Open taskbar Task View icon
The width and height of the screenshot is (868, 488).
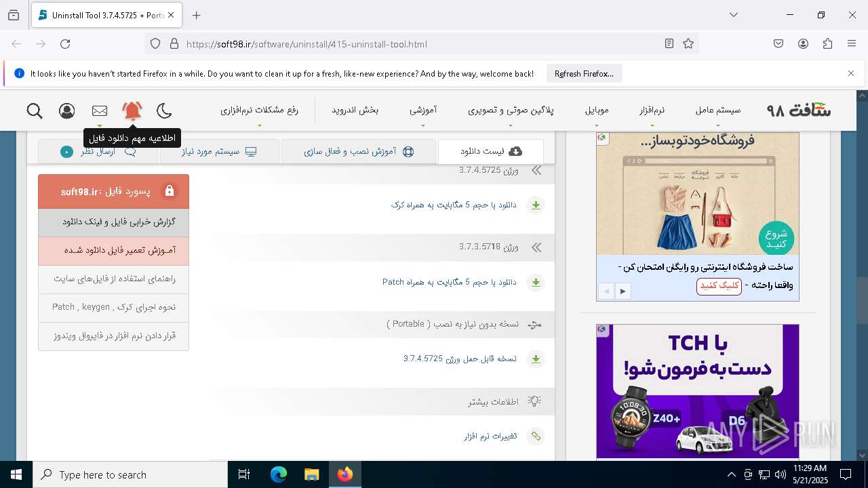(x=244, y=474)
